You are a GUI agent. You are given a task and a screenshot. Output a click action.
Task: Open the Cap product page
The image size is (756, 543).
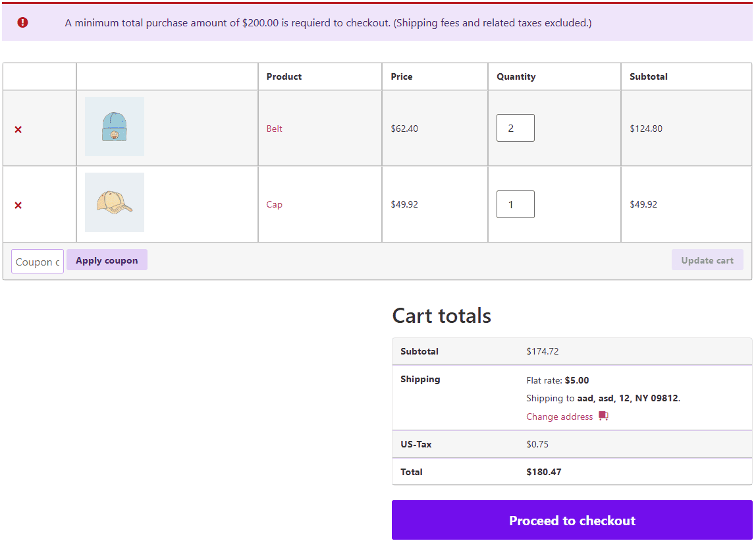(x=274, y=204)
